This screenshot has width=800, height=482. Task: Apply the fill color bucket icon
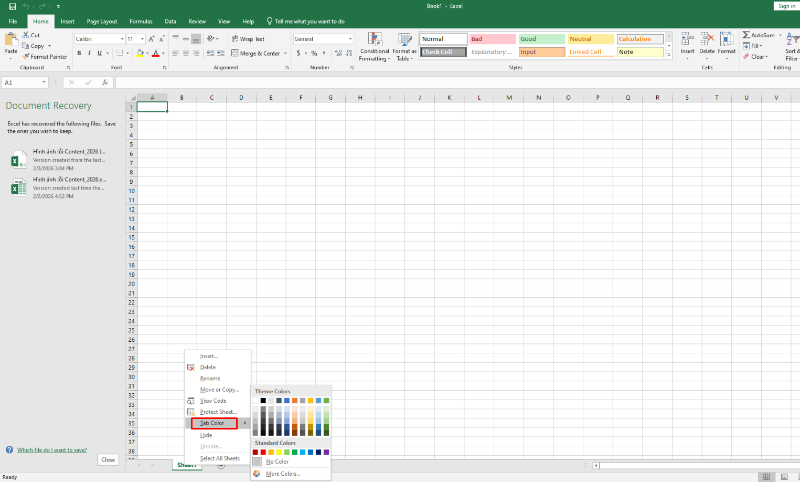(x=140, y=53)
